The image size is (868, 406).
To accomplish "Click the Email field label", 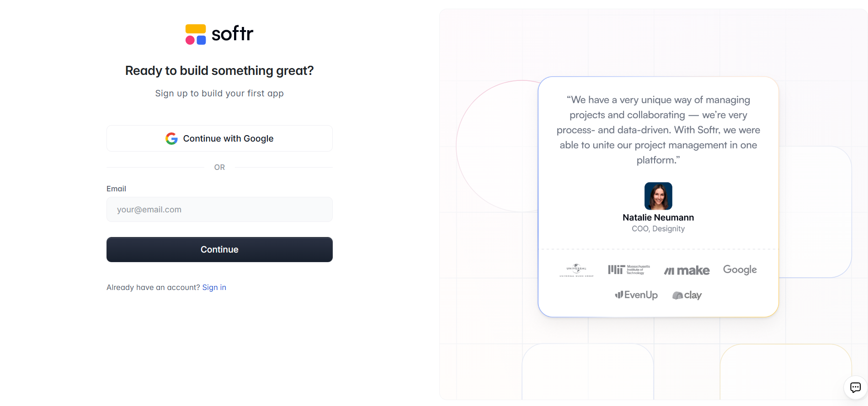I will pos(116,189).
